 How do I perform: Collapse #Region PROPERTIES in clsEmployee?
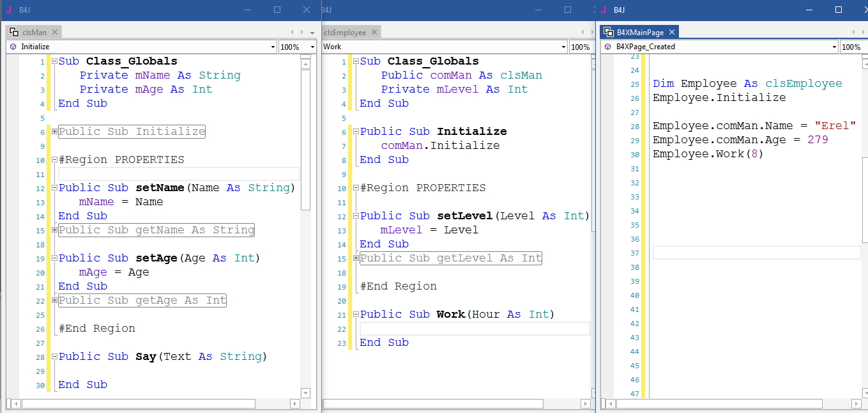point(356,188)
